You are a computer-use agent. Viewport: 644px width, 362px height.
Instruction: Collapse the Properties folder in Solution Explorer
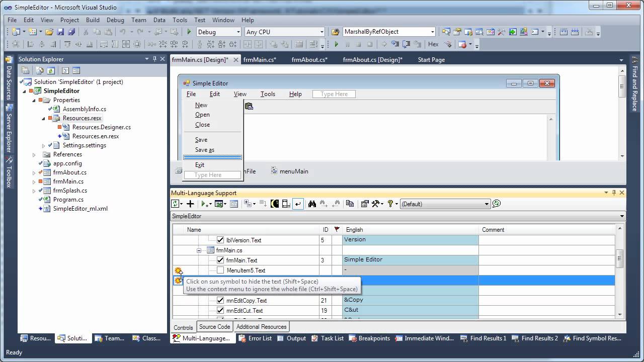(x=34, y=100)
